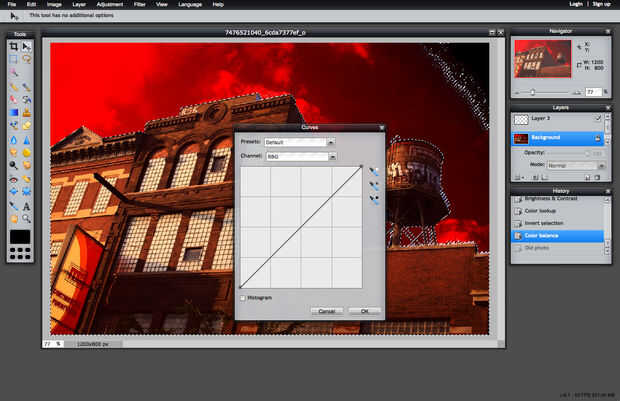Select the Pinch tool
The width and height of the screenshot is (620, 401).
pyautogui.click(x=26, y=192)
